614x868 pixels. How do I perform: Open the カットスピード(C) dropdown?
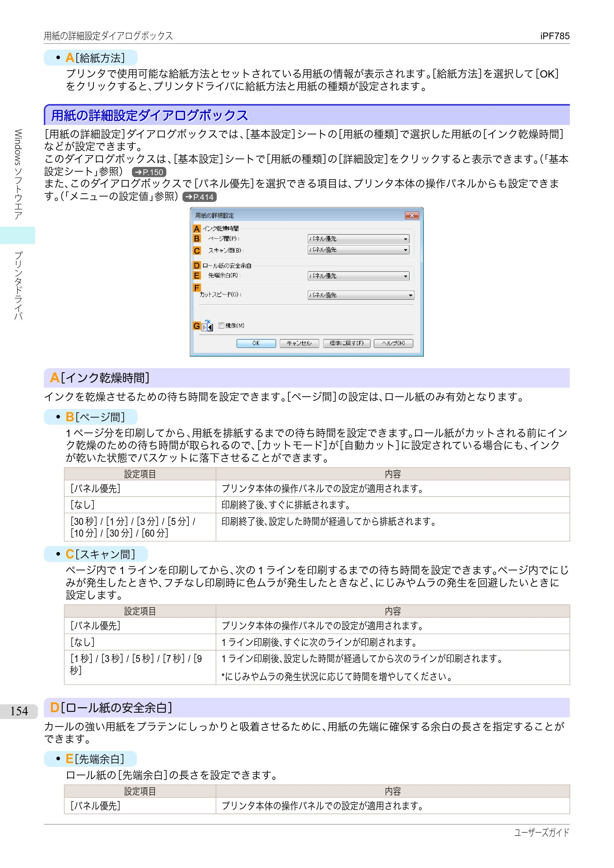[x=361, y=295]
